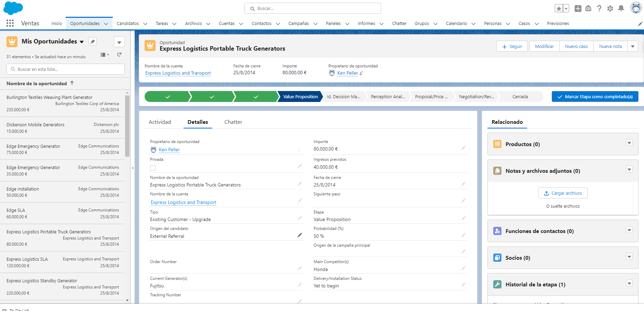This screenshot has width=644, height=311.
Task: Click the global create plus icon
Action: [x=578, y=9]
